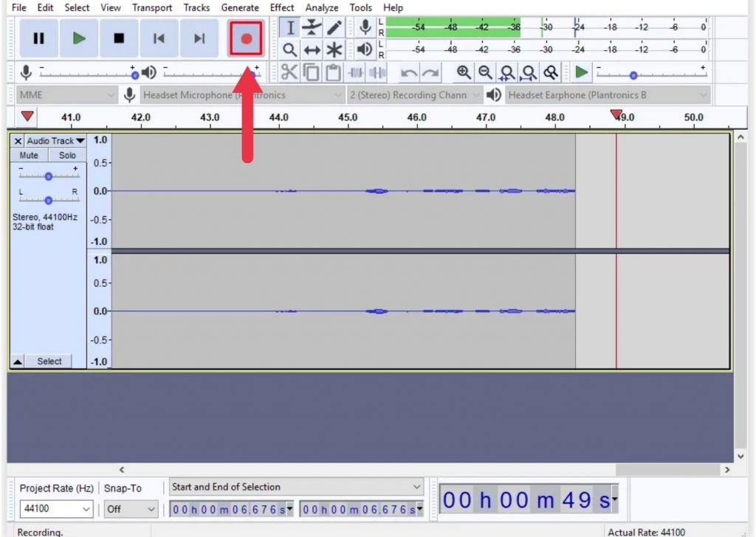Click the Zoom In icon
Image resolution: width=756 pixels, height=537 pixels.
point(464,73)
